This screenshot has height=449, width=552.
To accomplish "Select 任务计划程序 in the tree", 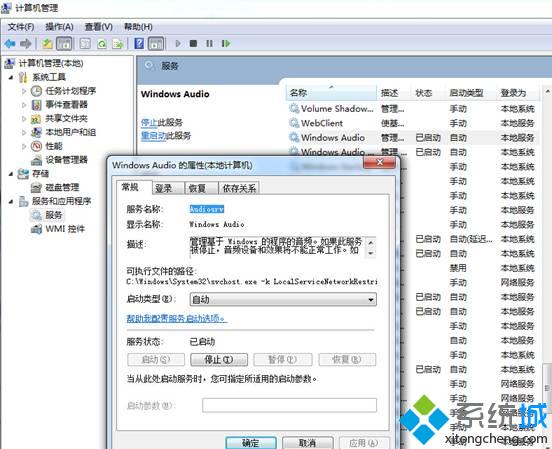I will (71, 91).
